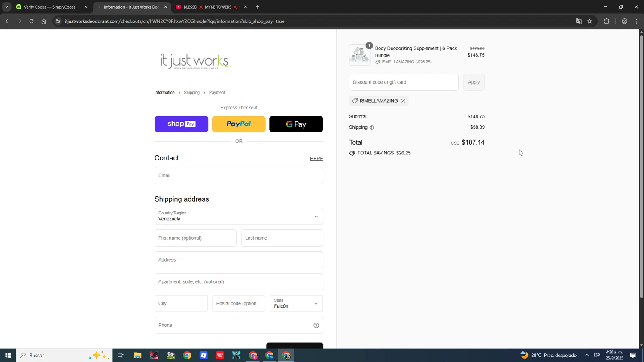Open the tab search dropdown arrow
The height and width of the screenshot is (362, 644).
pyautogui.click(x=6, y=7)
